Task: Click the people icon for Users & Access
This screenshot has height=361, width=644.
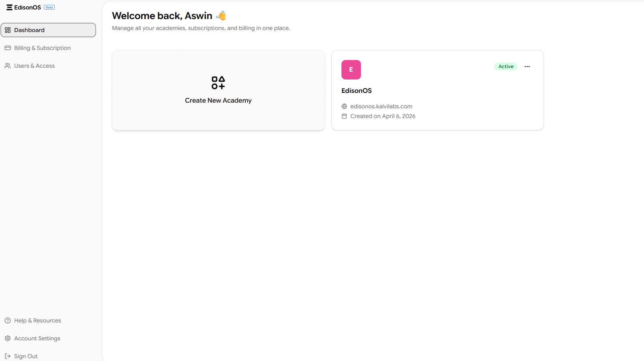Action: pyautogui.click(x=8, y=66)
